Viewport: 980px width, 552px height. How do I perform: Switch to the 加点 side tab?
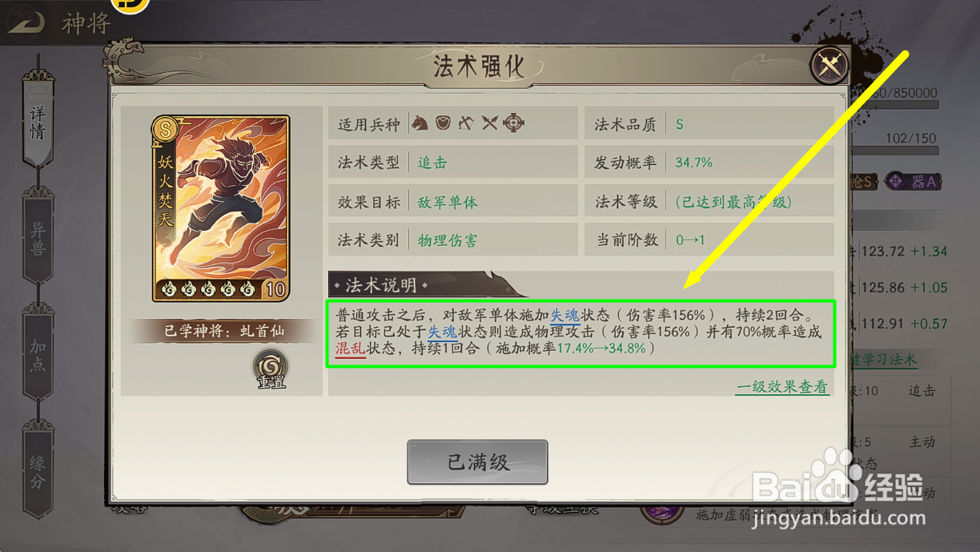(x=38, y=353)
